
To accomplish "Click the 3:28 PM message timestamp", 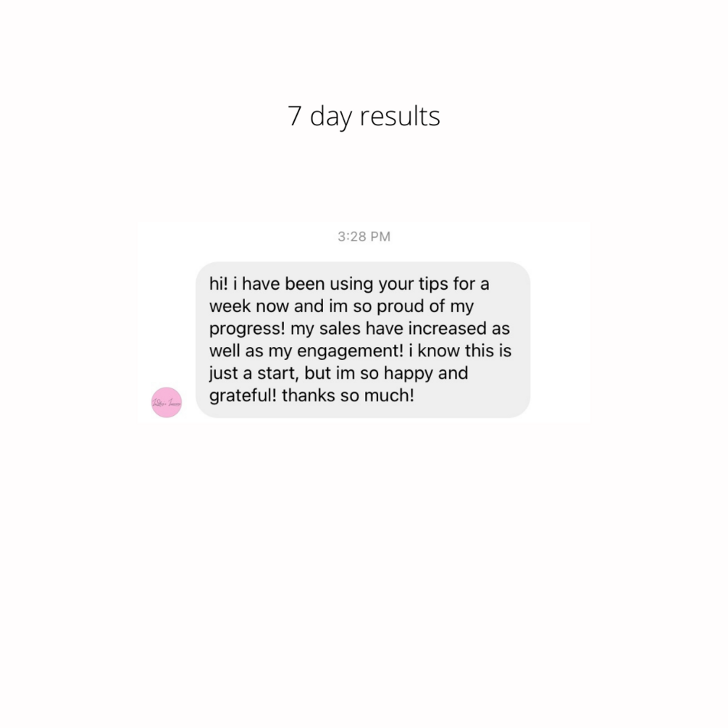I will pos(364,237).
